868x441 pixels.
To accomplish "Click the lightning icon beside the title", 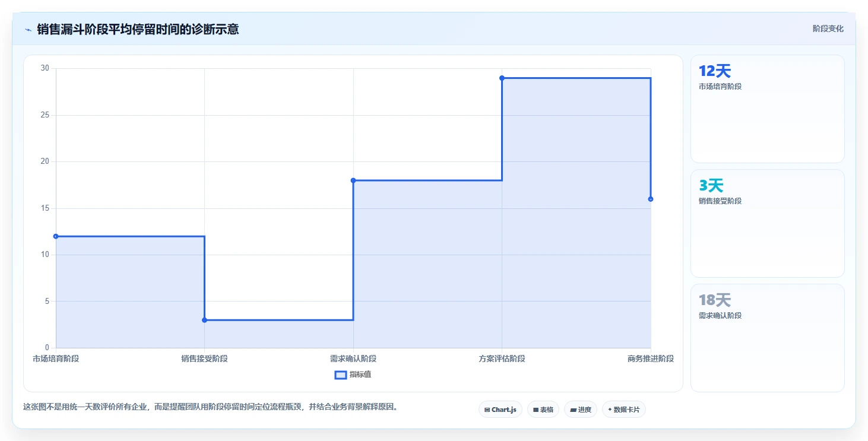I will (28, 29).
